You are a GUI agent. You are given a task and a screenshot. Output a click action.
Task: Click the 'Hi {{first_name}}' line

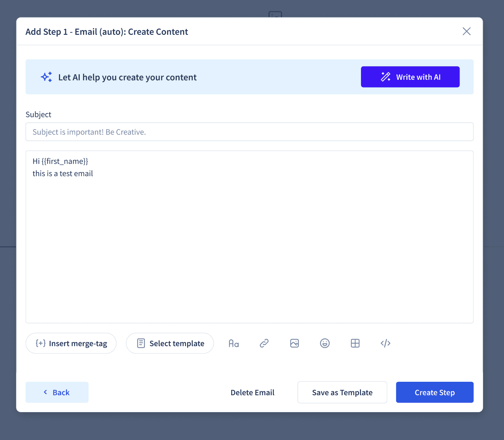point(60,161)
